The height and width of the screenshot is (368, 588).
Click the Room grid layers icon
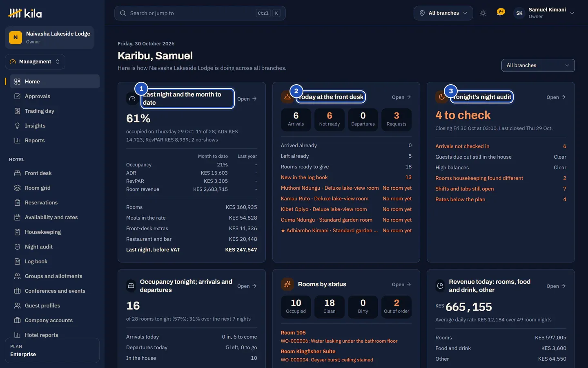click(x=17, y=188)
